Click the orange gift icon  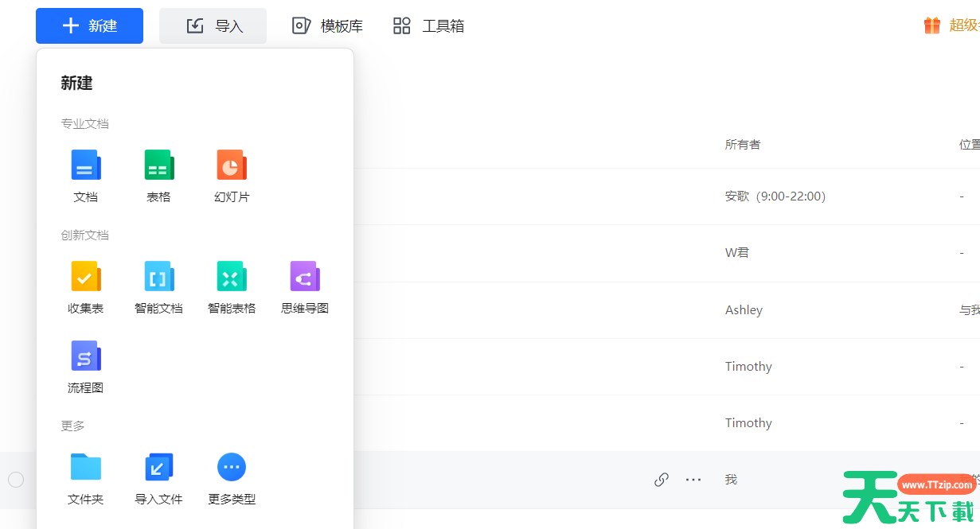(931, 25)
